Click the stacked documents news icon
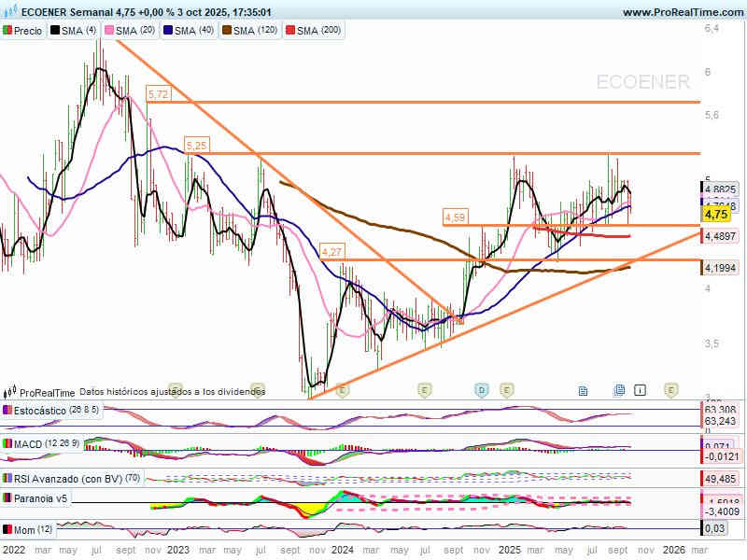747x560 pixels. coord(619,389)
